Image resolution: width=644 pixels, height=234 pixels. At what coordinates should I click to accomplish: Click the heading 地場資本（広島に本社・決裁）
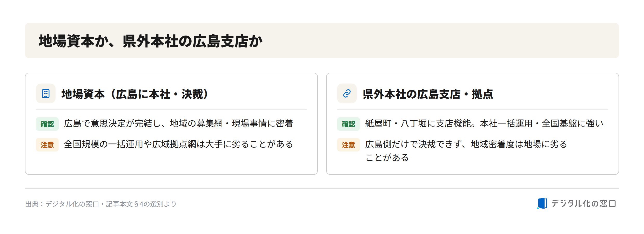pos(135,94)
